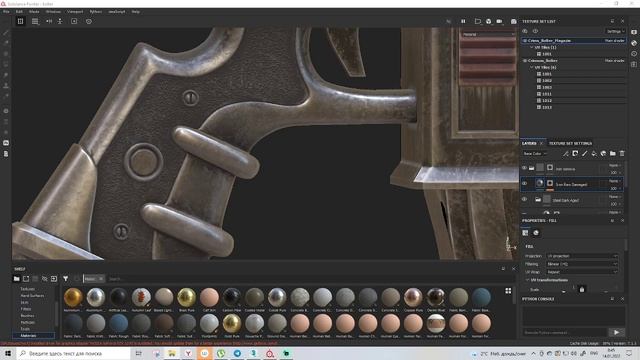Click the add effect wand icon in Layers
The width and height of the screenshot is (640, 360).
coord(566,153)
